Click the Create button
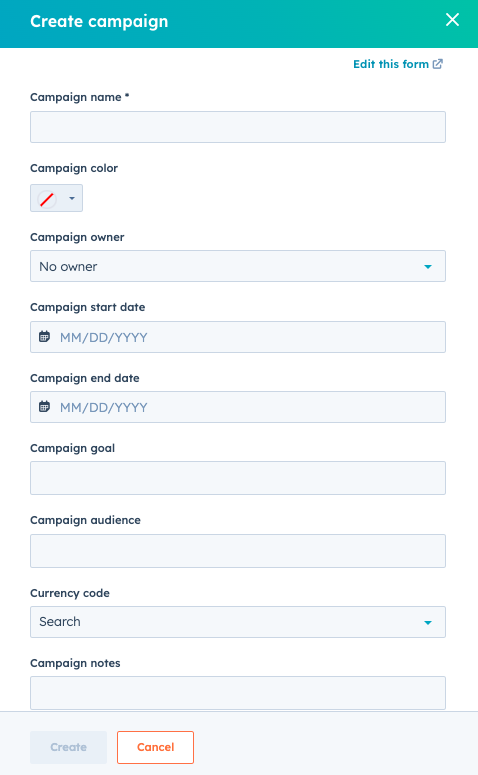 tap(68, 747)
